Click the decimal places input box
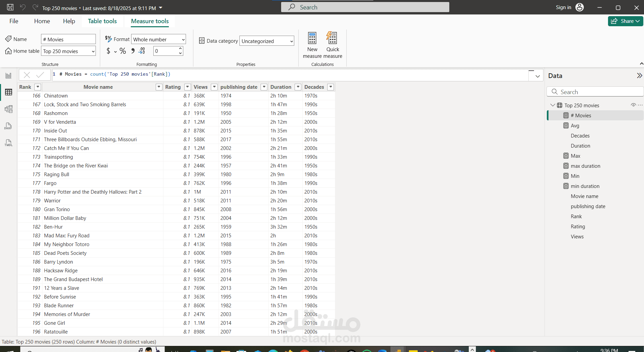This screenshot has width=644, height=352. (165, 51)
